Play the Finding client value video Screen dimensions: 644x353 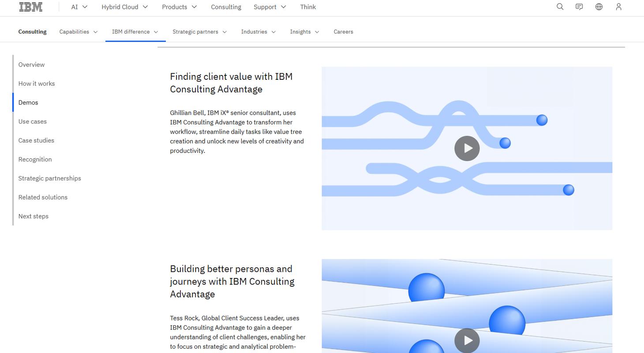pyautogui.click(x=467, y=148)
